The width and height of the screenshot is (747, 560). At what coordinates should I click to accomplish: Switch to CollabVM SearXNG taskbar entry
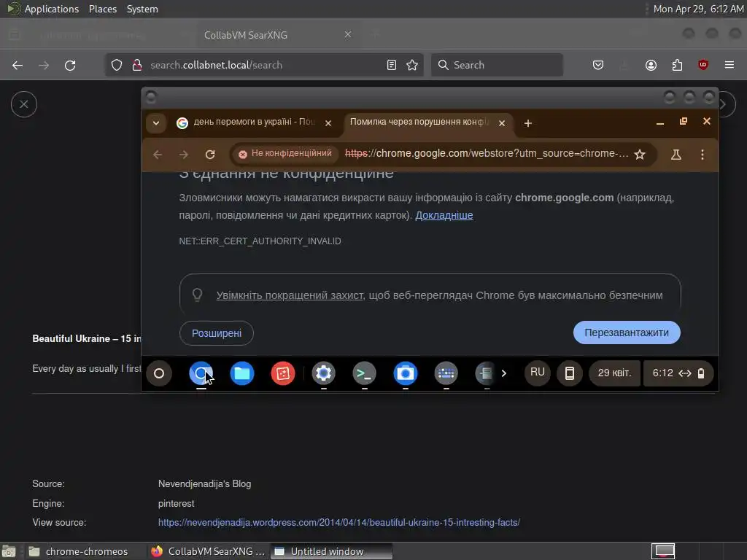[208, 551]
